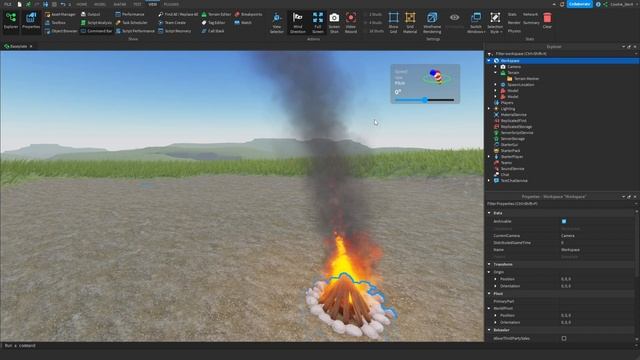This screenshot has width=640, height=360.
Task: Take a Screen Shot
Action: 334,23
